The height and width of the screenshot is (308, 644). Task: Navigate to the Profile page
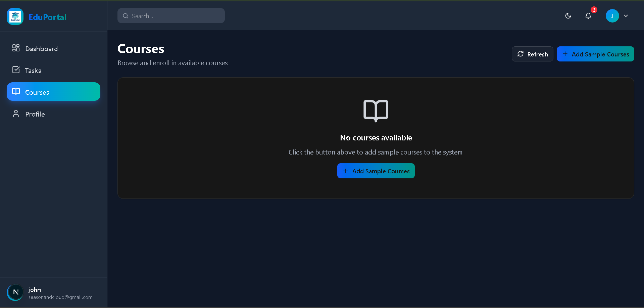coord(35,114)
